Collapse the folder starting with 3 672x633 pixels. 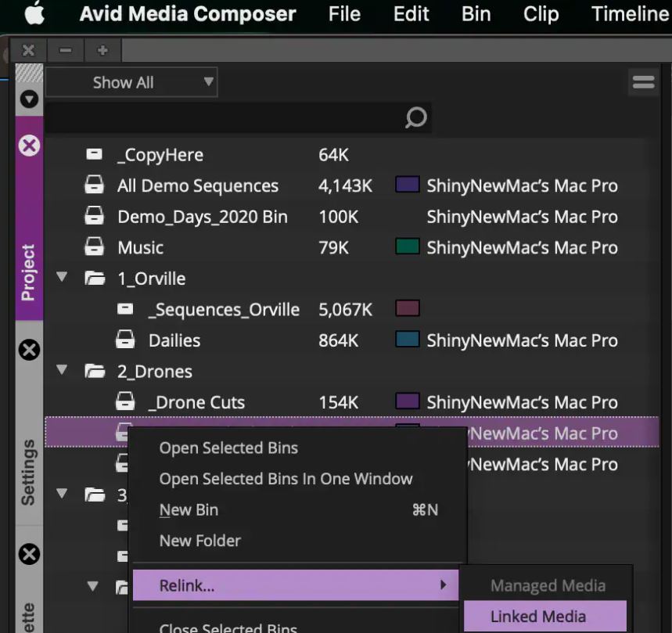coord(62,493)
